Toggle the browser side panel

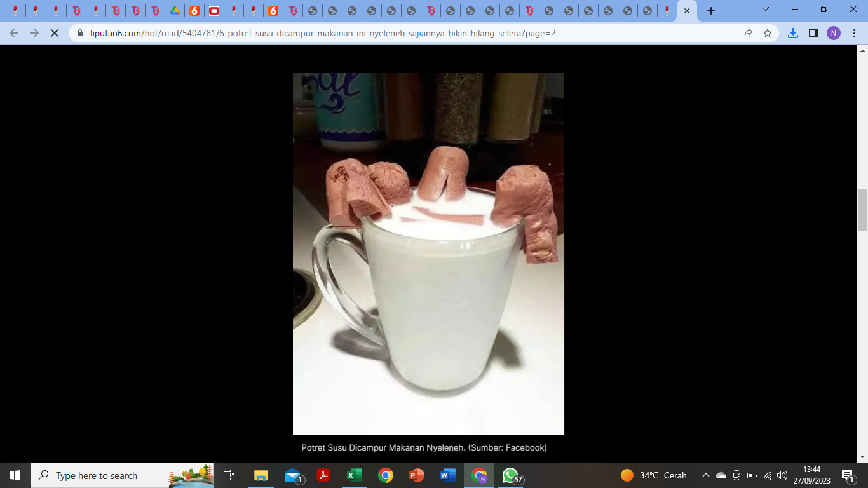pos(813,33)
